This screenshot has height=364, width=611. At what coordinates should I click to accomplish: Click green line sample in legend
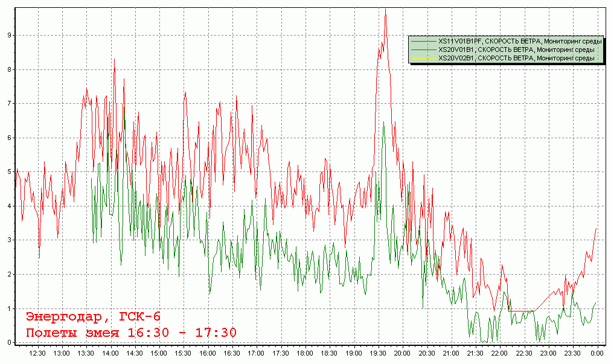click(x=423, y=49)
